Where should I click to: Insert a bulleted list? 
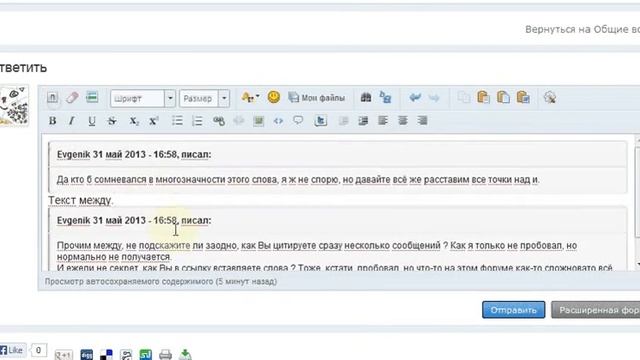coord(177,121)
